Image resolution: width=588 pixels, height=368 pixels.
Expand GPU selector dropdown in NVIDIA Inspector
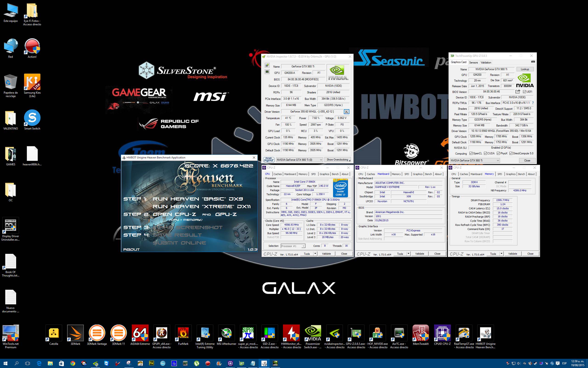321,160
